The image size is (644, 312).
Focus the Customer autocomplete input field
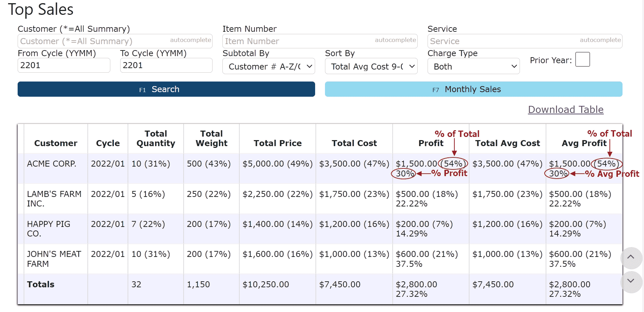tap(115, 41)
